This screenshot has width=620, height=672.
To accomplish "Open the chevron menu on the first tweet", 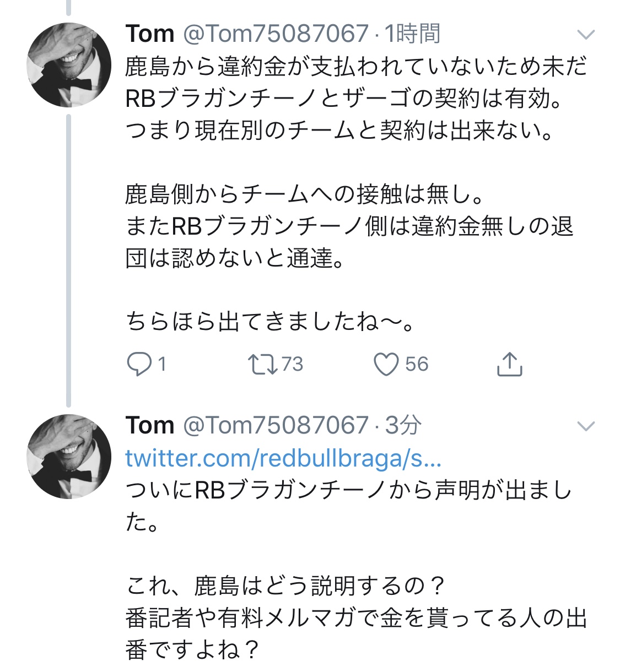I will point(585,35).
